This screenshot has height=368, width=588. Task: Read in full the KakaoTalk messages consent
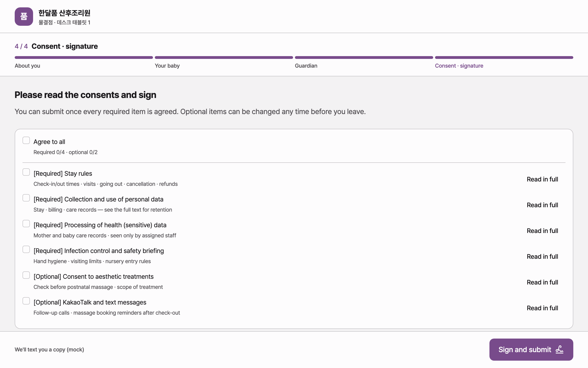pyautogui.click(x=542, y=308)
